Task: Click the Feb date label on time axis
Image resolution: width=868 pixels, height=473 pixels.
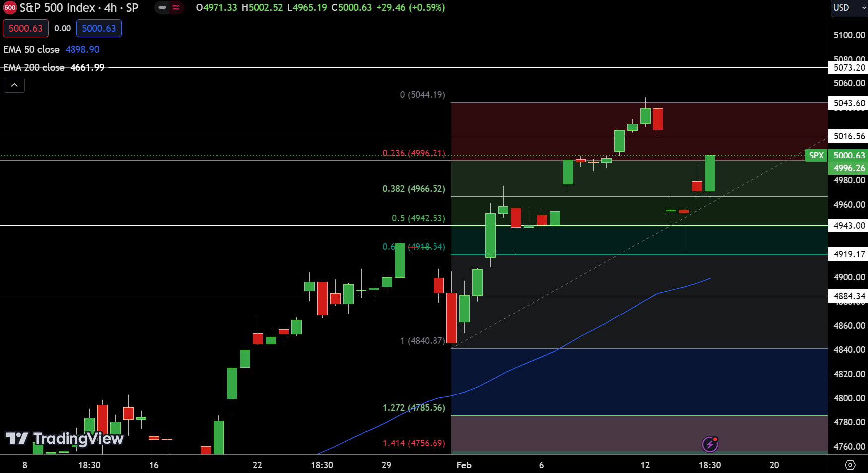Action: (x=464, y=465)
